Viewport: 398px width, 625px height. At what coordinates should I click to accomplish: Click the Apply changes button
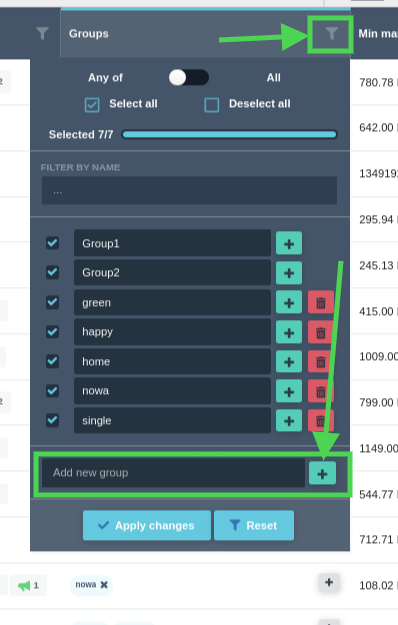[147, 525]
